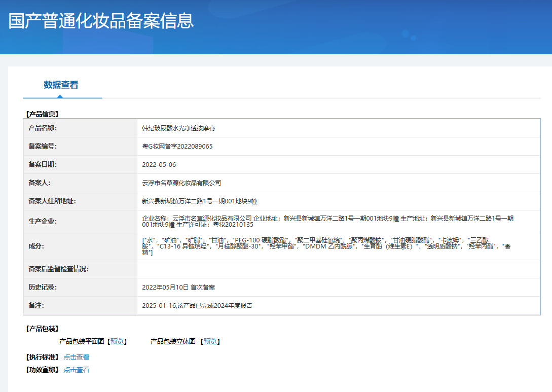552x392 pixels.
Task: Select the 备案人 value 云浮市名草源化妆品有限公司
Action: (181, 183)
